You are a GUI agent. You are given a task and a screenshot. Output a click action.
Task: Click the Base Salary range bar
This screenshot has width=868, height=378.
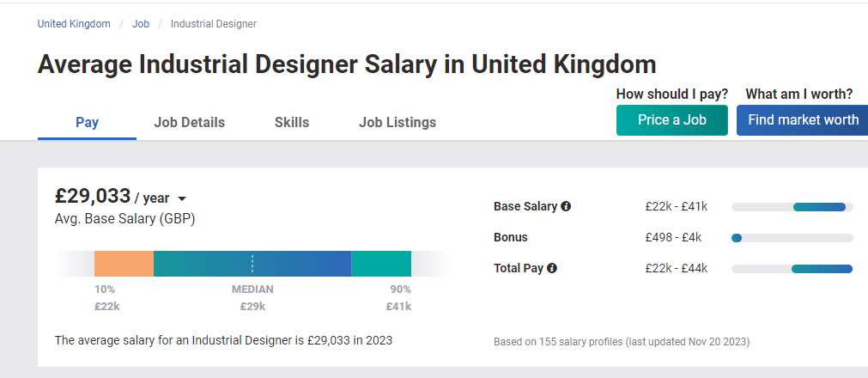(x=792, y=207)
